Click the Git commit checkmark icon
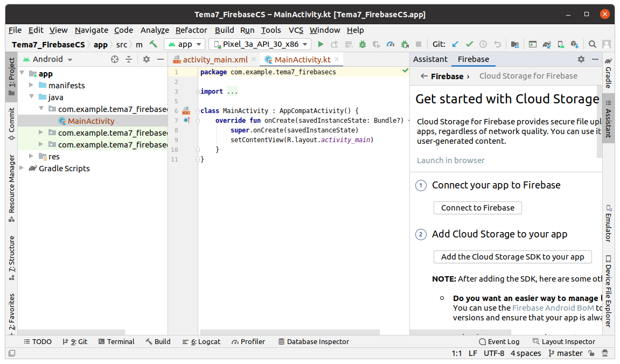The height and width of the screenshot is (364, 620). pyautogui.click(x=469, y=45)
